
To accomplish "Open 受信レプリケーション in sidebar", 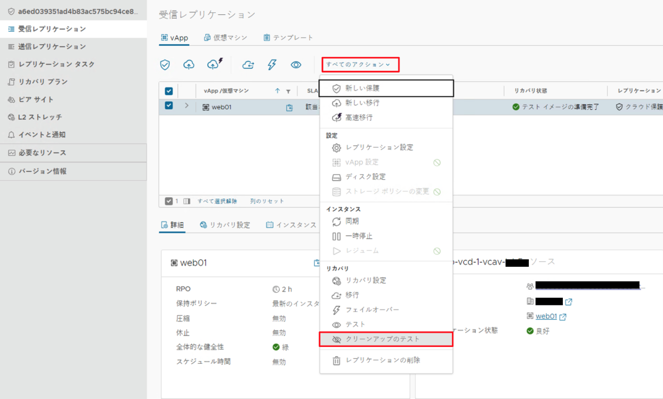I will click(74, 29).
